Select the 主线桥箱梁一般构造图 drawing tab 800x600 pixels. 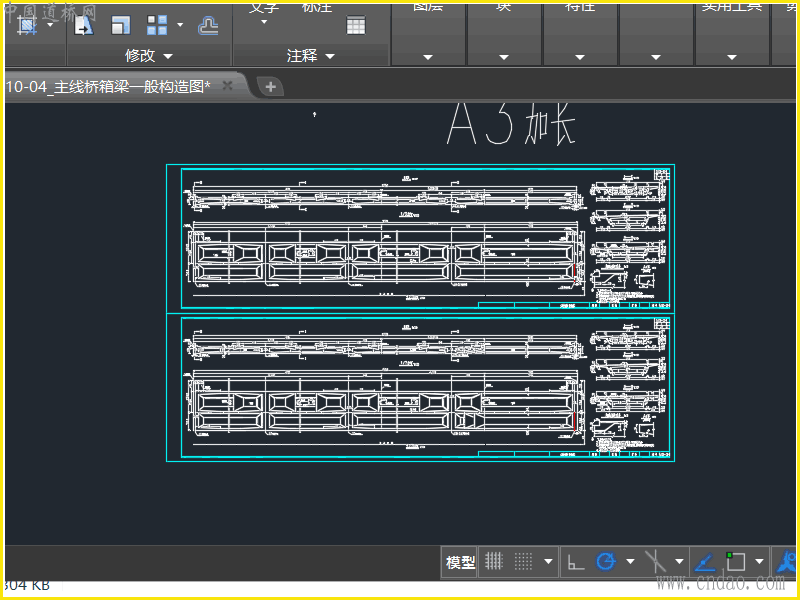coord(110,87)
